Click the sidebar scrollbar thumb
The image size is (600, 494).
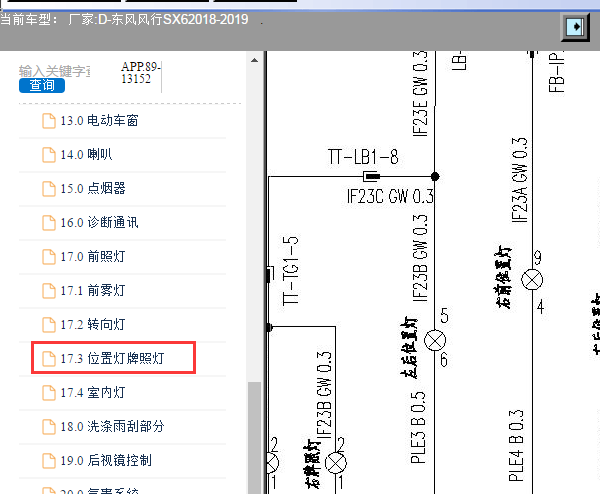click(x=254, y=437)
